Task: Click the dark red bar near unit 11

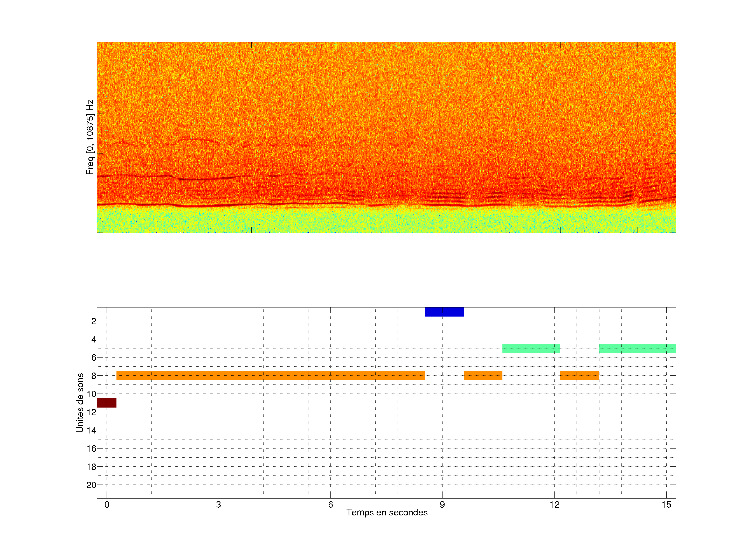Action: click(107, 403)
